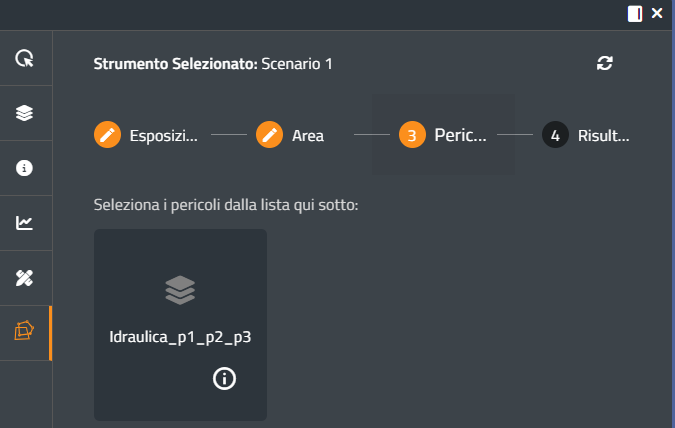
Task: Click the layers icon on the Idraulica card
Action: click(180, 290)
